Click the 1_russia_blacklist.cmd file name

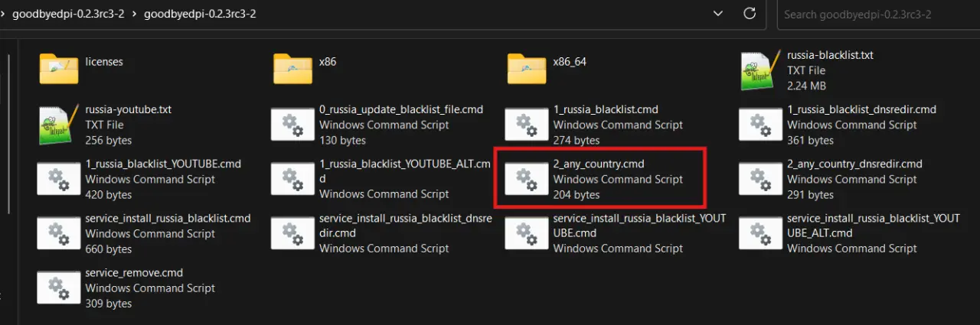606,109
